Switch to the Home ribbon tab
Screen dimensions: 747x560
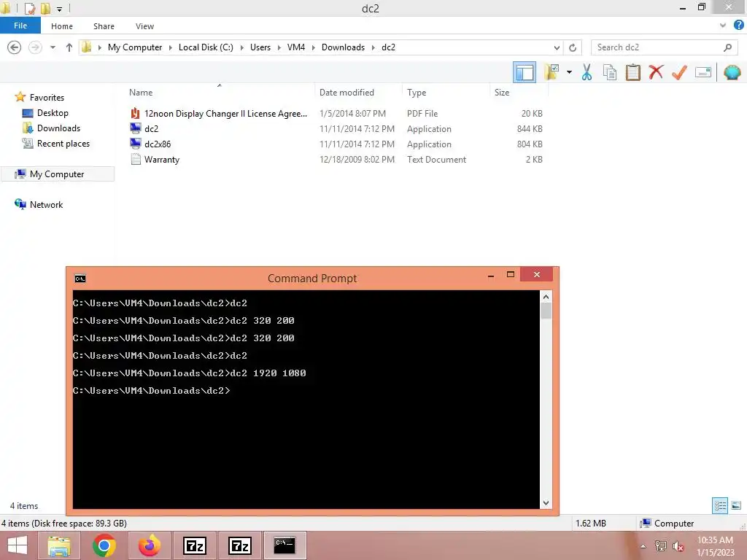point(62,26)
